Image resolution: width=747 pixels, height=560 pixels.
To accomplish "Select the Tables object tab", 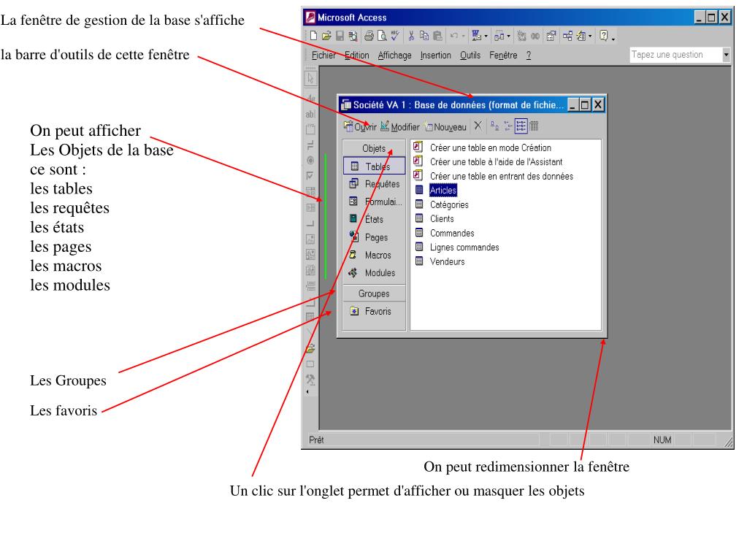I will pyautogui.click(x=374, y=166).
